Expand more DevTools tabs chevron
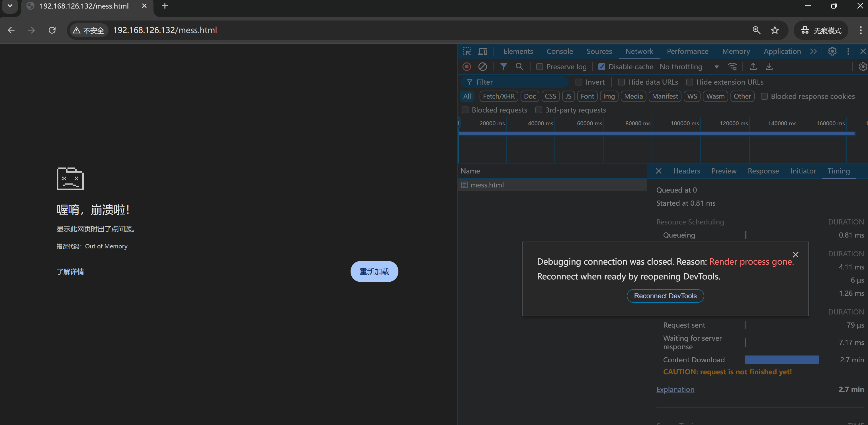This screenshot has width=868, height=425. pyautogui.click(x=813, y=51)
